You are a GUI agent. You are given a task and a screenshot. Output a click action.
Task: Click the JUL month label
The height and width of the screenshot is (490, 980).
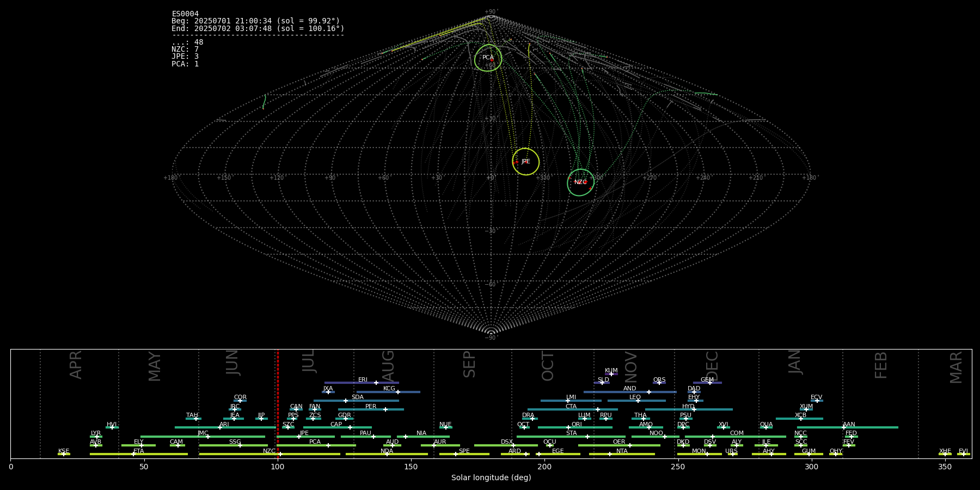(309, 361)
